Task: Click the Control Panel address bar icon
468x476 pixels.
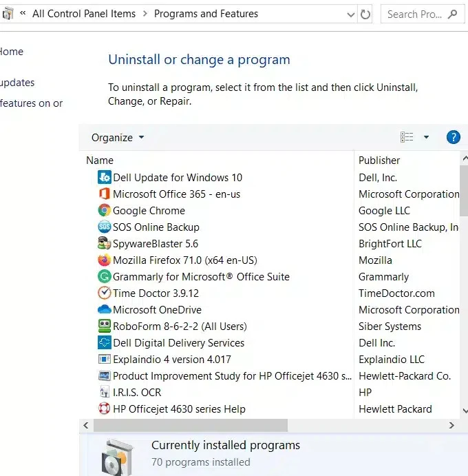Action: 8,14
